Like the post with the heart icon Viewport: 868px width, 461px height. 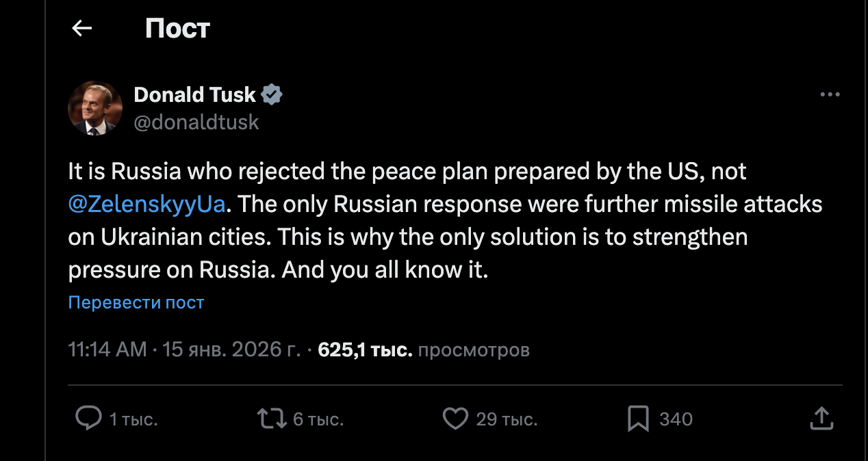tap(455, 419)
